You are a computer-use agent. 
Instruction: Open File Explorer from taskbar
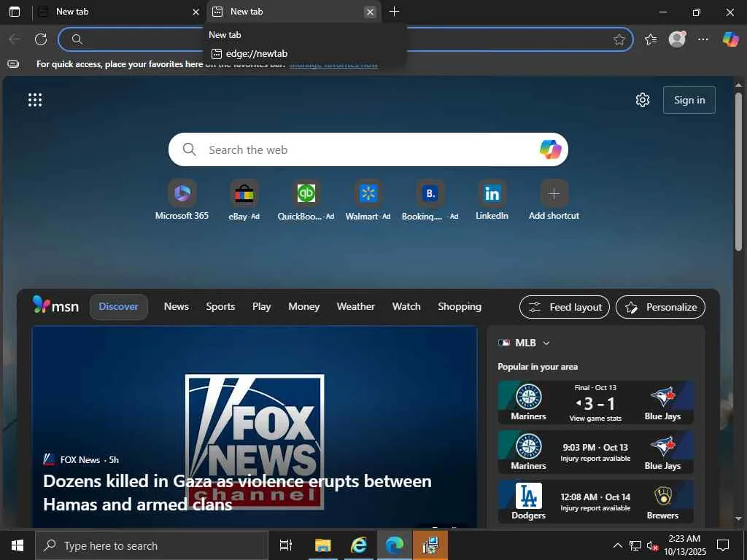(322, 545)
